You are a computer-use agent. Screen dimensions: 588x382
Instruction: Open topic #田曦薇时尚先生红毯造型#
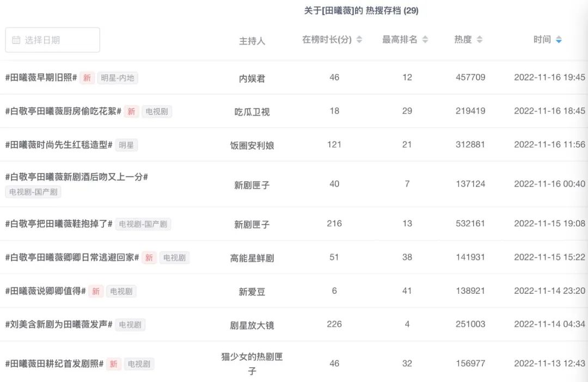pyautogui.click(x=59, y=145)
